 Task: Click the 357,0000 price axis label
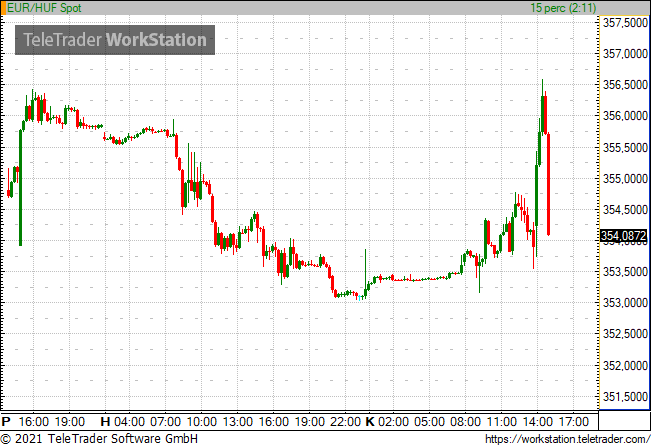pyautogui.click(x=625, y=54)
